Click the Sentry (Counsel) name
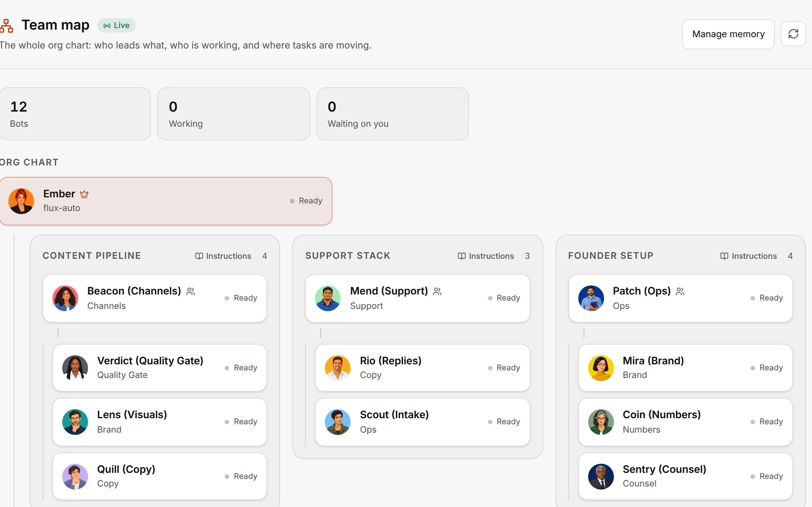This screenshot has width=812, height=507. click(664, 469)
